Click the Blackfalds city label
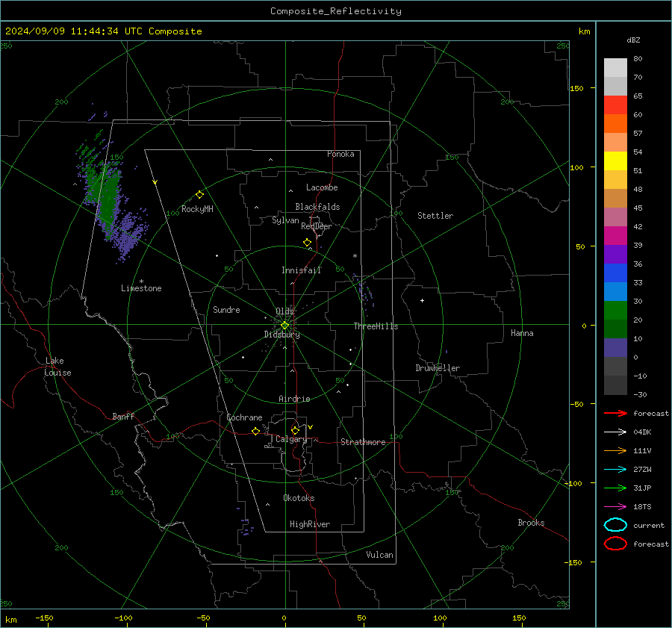The height and width of the screenshot is (628, 672). pos(317,207)
